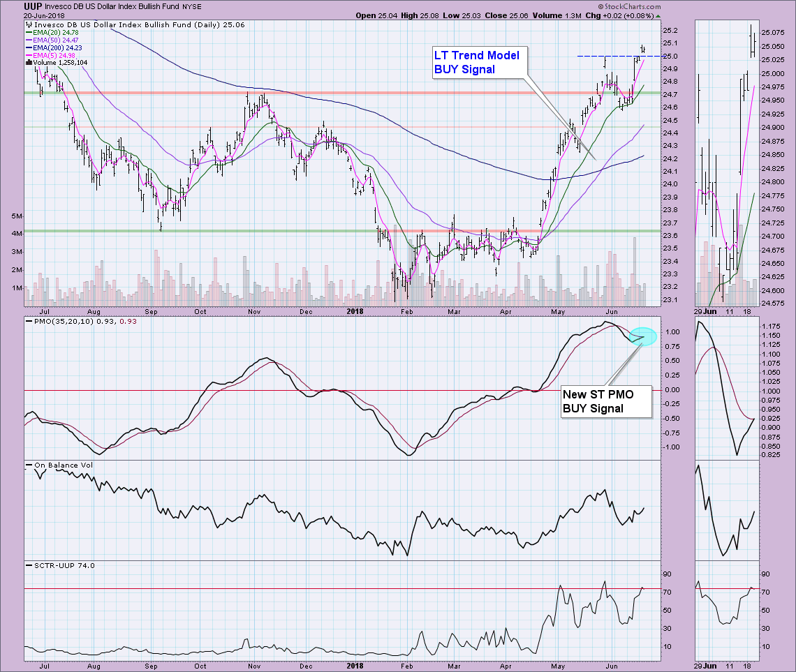This screenshot has width=796, height=672.
Task: Click the volume bars icon in legend
Action: [29, 63]
